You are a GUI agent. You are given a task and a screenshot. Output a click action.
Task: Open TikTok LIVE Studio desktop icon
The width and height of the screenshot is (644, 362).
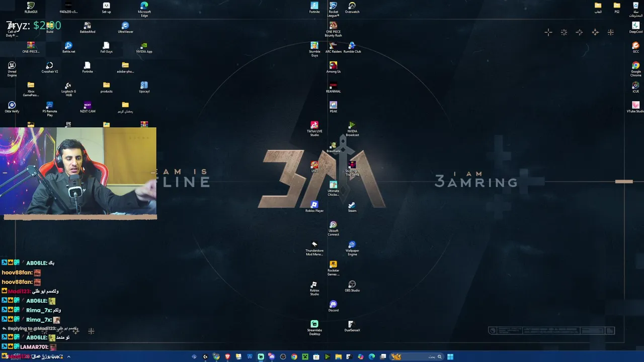[x=314, y=129]
